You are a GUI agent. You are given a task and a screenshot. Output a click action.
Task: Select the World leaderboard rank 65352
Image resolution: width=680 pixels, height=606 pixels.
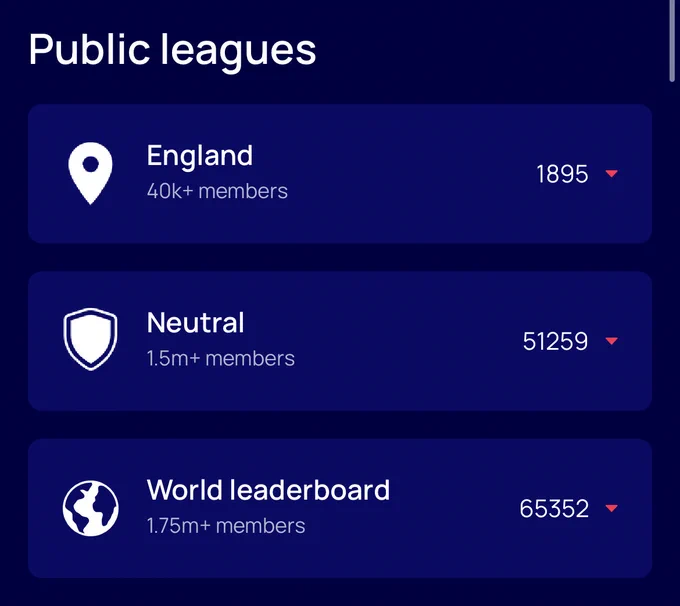coord(554,508)
